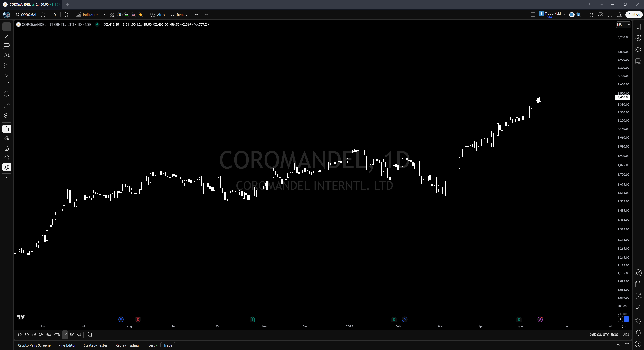Select the All time range
Viewport: 644px width, 350px height.
pos(79,335)
